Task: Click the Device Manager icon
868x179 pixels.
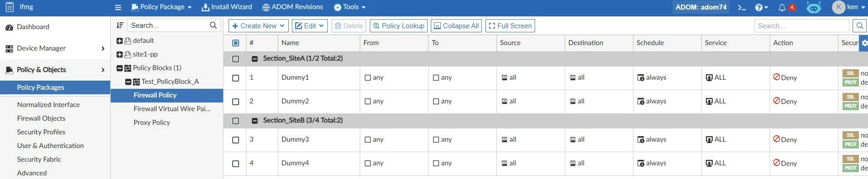Action: 9,49
